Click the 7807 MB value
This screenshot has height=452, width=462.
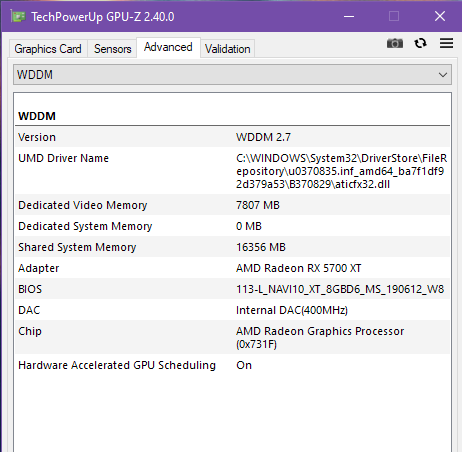[258, 205]
